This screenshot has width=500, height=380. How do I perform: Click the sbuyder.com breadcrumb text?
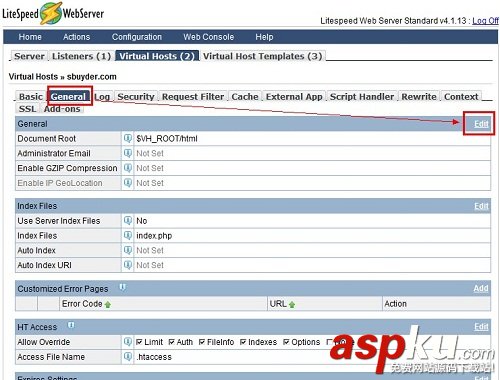click(x=92, y=77)
